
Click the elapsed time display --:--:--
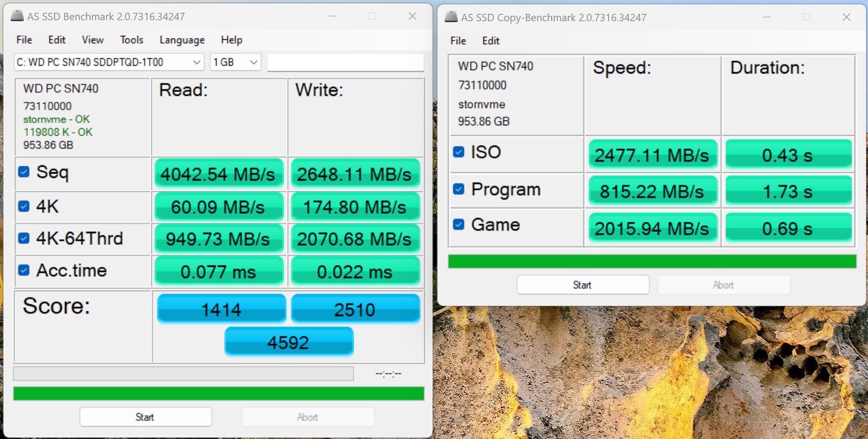coord(388,374)
